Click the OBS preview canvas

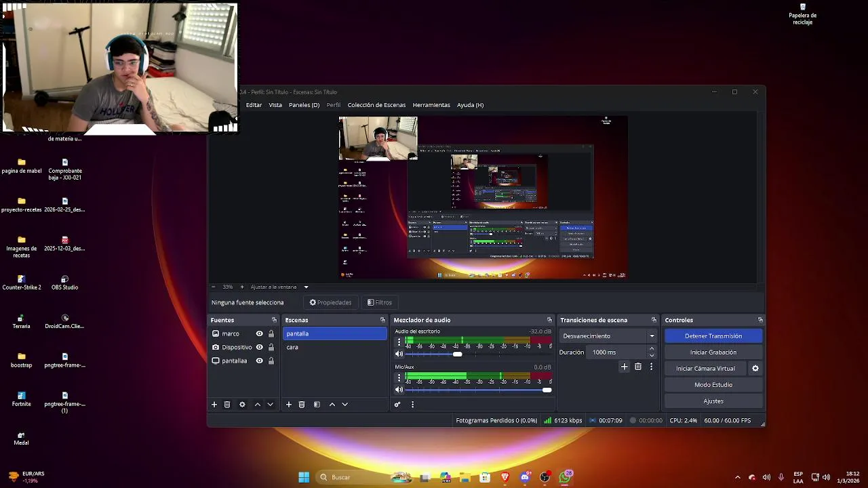click(483, 197)
